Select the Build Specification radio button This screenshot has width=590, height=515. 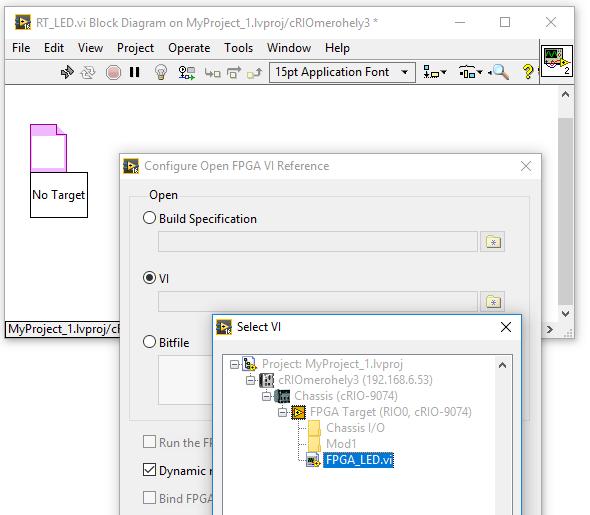click(x=149, y=218)
